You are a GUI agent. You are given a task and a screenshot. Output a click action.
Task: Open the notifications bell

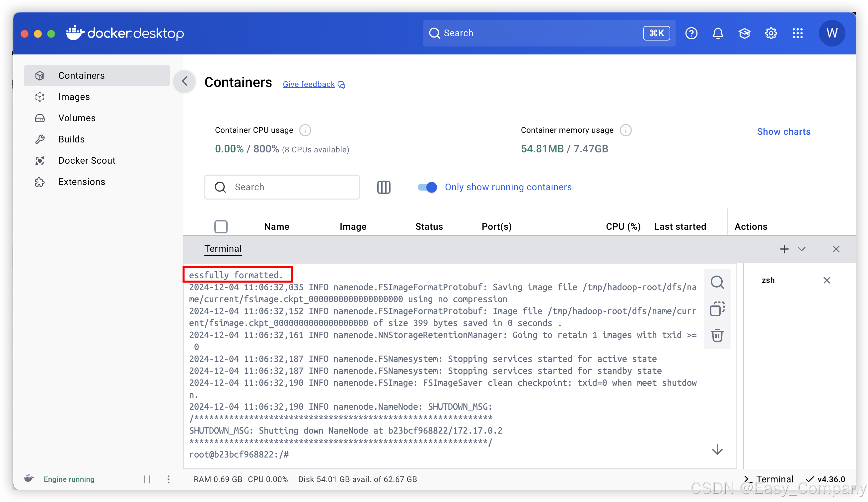coord(718,33)
